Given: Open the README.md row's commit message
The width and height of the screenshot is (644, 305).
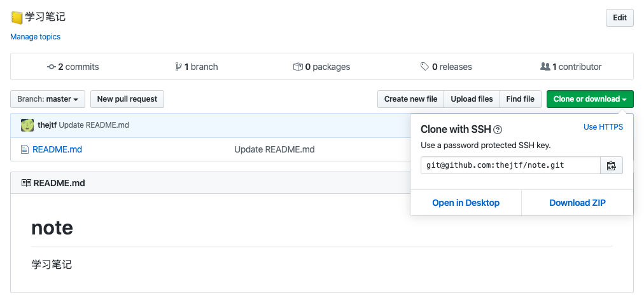Looking at the screenshot, I should coord(274,149).
